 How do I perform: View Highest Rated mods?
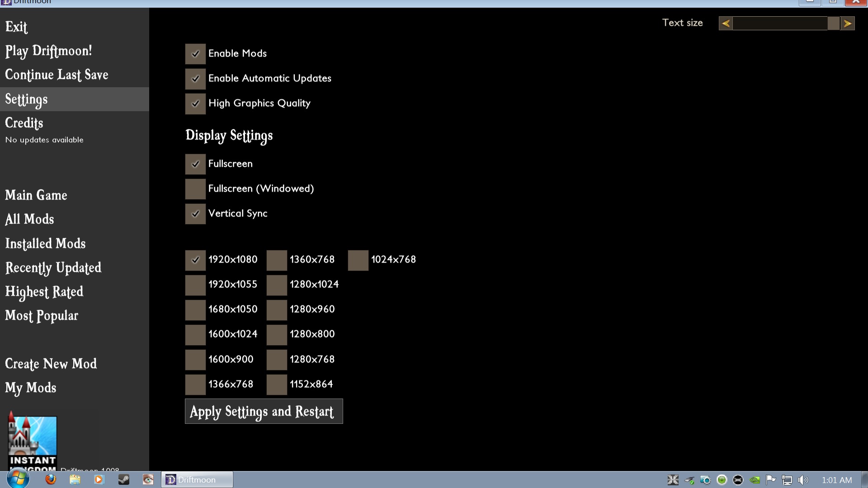tap(44, 292)
